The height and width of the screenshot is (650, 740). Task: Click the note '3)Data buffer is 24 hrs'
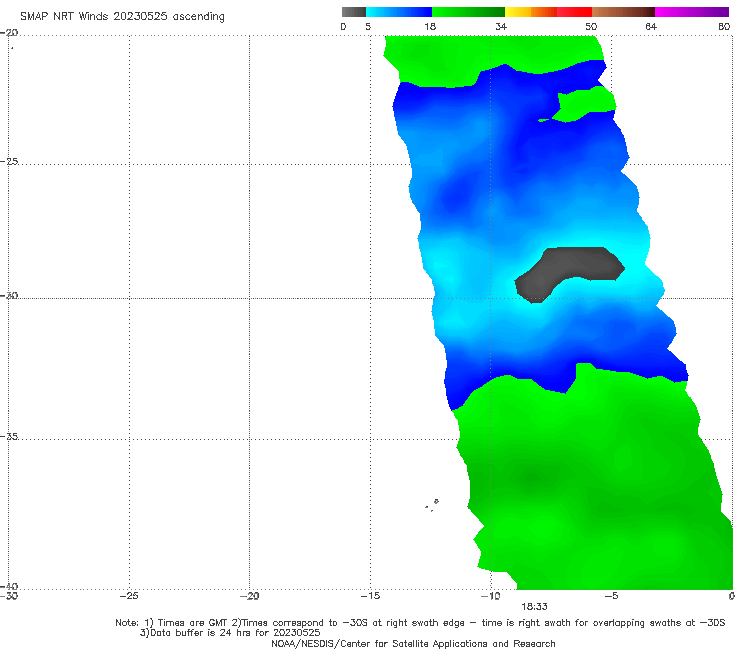(230, 633)
